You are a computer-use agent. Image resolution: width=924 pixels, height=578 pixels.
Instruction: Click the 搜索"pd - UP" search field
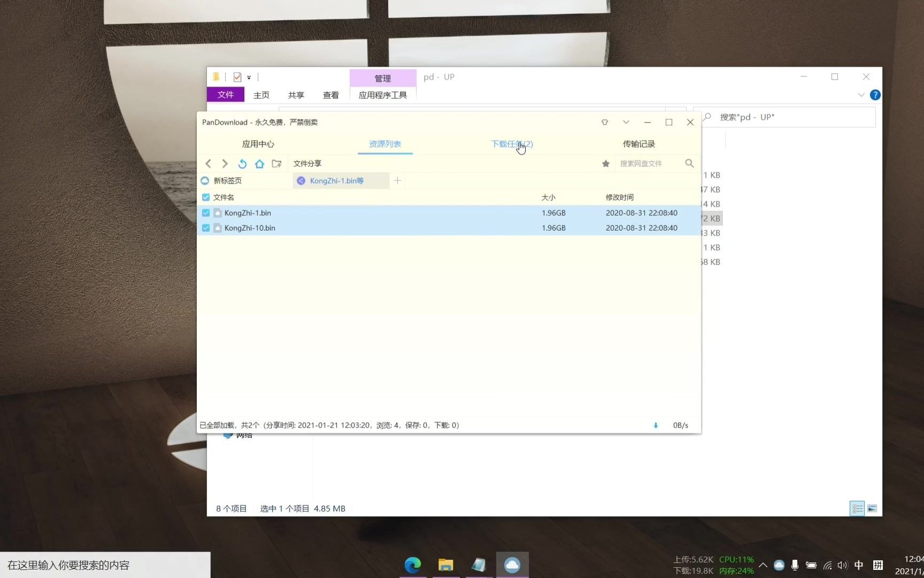point(784,117)
